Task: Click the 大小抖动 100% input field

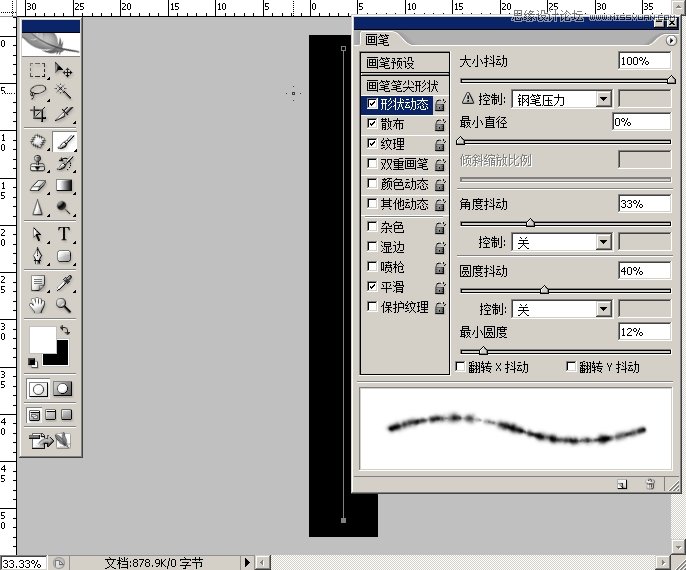Action: [x=643, y=61]
